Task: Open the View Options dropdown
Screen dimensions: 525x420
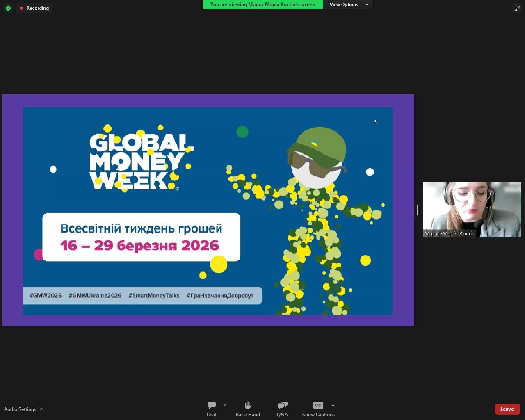Action: [348, 5]
